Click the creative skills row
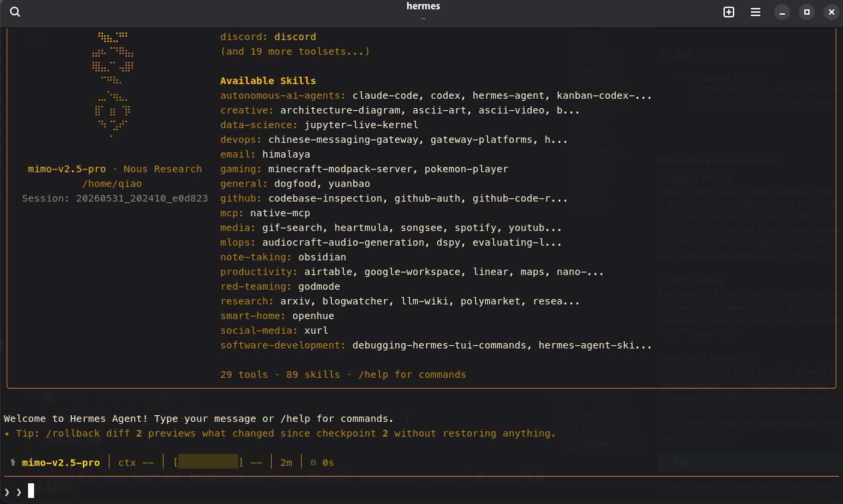 [400, 110]
